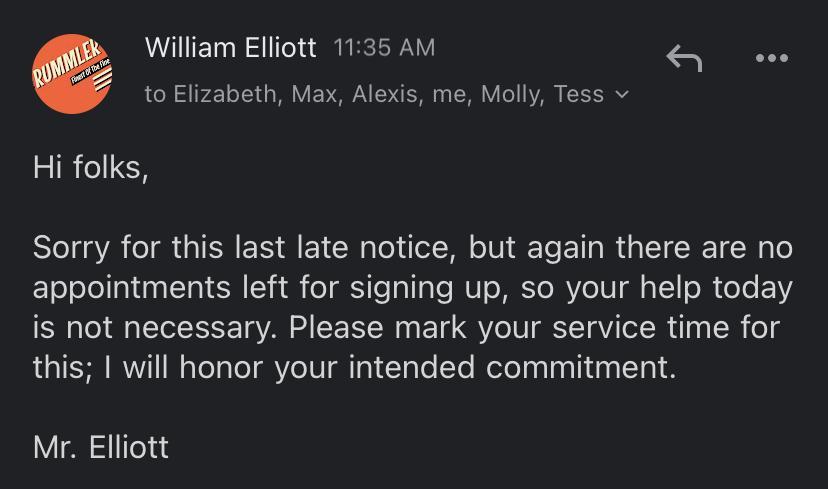The width and height of the screenshot is (828, 489).
Task: Click the "Hi folks," greeting line
Action: tap(91, 167)
